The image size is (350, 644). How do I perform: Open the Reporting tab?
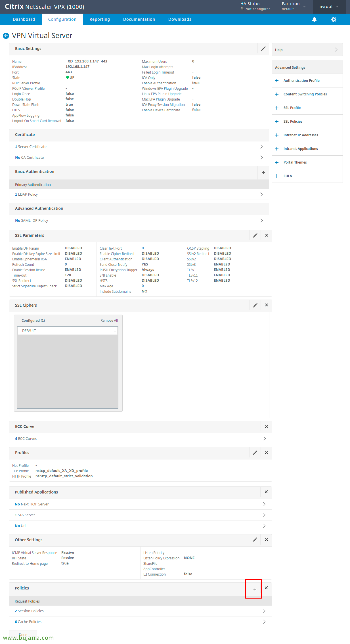point(100,19)
